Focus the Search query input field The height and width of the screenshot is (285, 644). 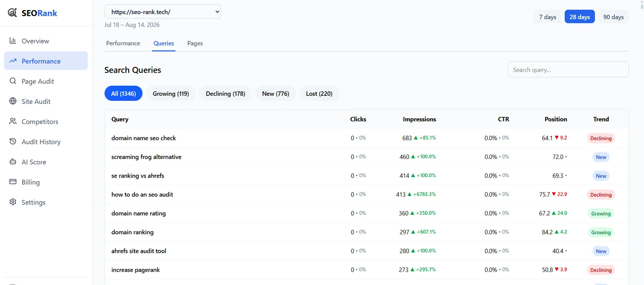[x=568, y=69]
